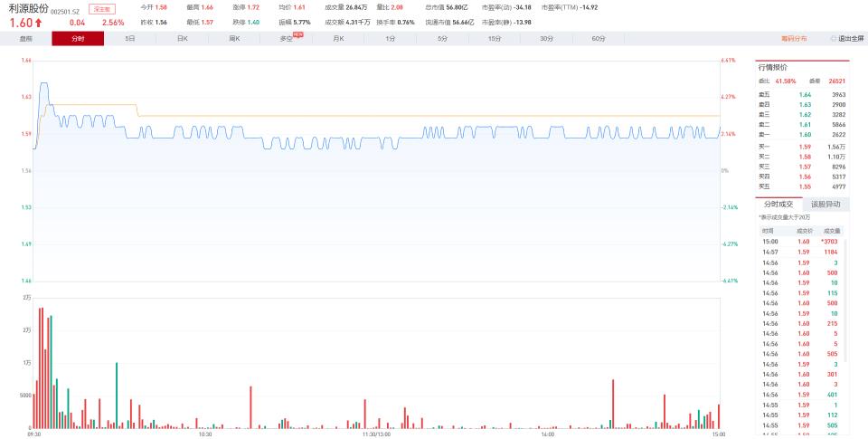
Task: Click the red up-arrow beside price 1.60
Action: tap(38, 23)
